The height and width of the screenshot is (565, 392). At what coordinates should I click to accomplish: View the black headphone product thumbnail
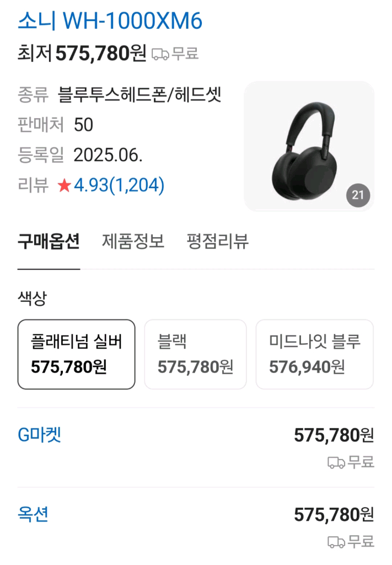[x=309, y=146]
